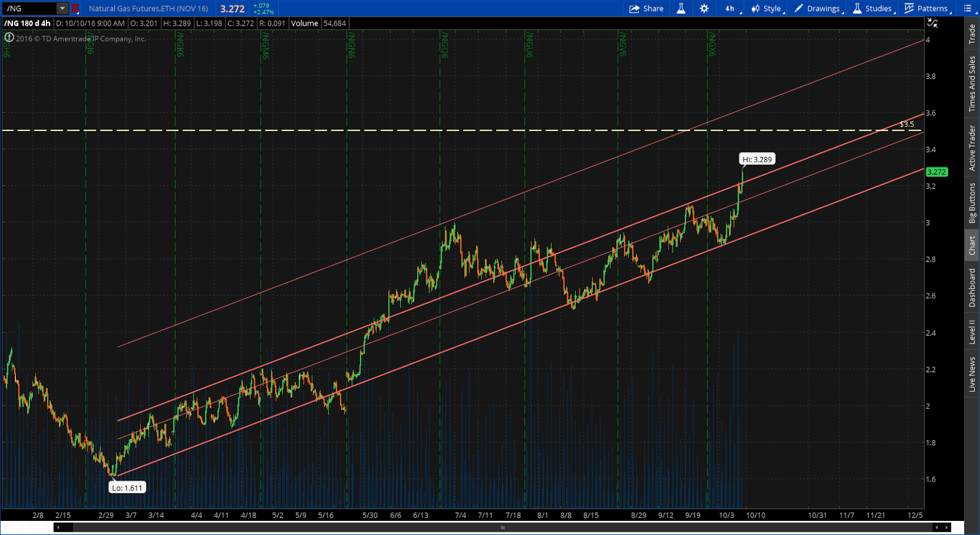
Task: Click the Share icon in the chart toolbar
Action: click(646, 9)
